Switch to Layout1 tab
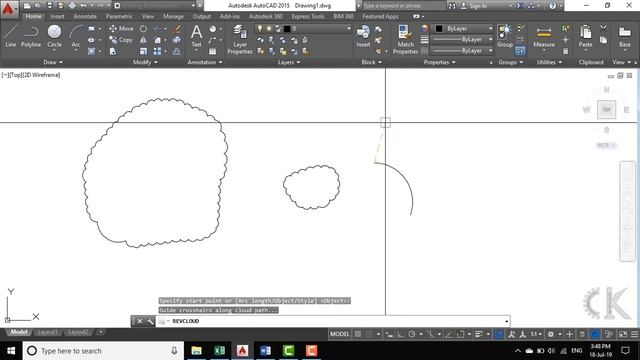This screenshot has height=360, width=640. 47,332
